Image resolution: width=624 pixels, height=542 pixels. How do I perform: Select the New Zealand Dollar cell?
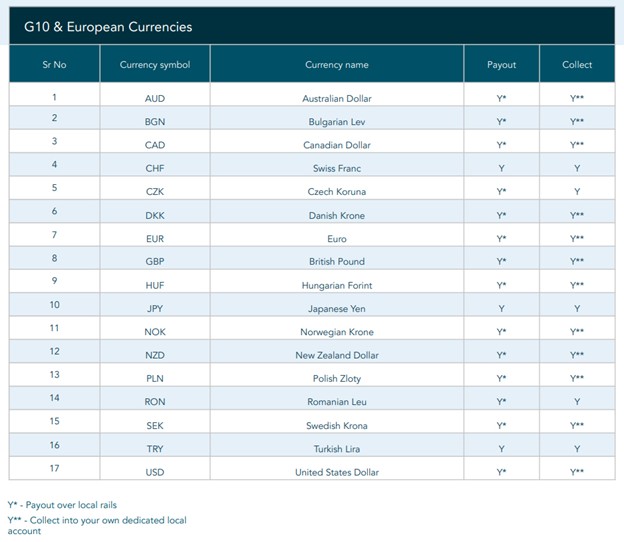(x=336, y=355)
